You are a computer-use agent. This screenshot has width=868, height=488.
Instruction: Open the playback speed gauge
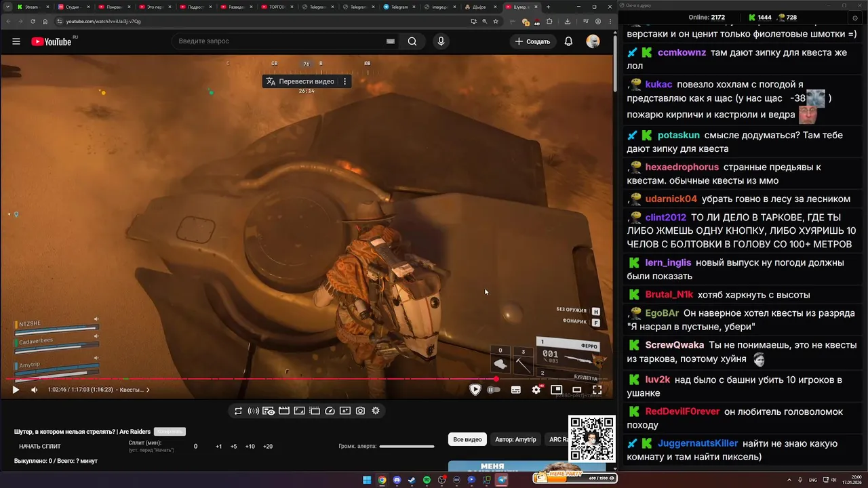pos(330,411)
